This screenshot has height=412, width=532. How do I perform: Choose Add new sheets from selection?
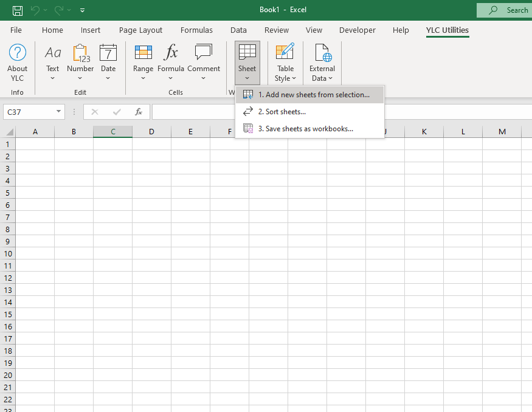pos(313,95)
